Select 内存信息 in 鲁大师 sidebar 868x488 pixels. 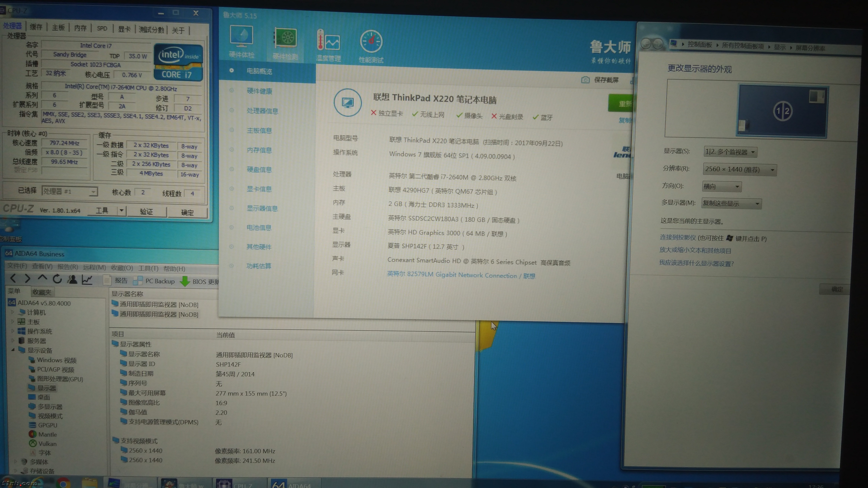tap(259, 150)
